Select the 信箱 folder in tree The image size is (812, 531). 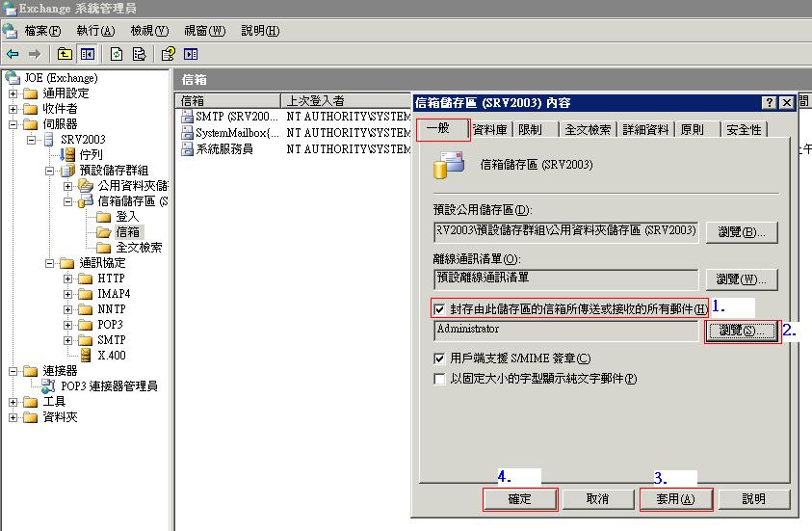click(127, 232)
